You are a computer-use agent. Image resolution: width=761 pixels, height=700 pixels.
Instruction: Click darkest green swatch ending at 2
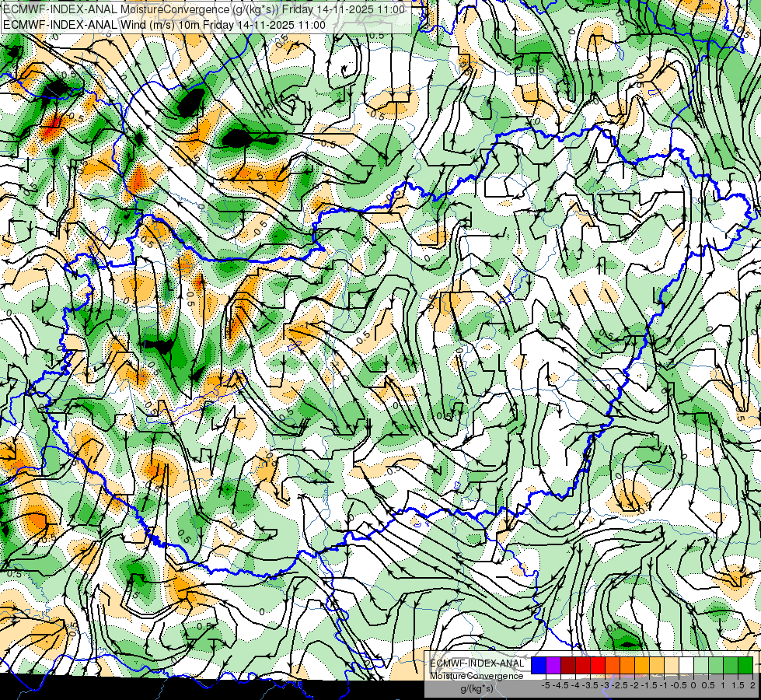(x=745, y=665)
